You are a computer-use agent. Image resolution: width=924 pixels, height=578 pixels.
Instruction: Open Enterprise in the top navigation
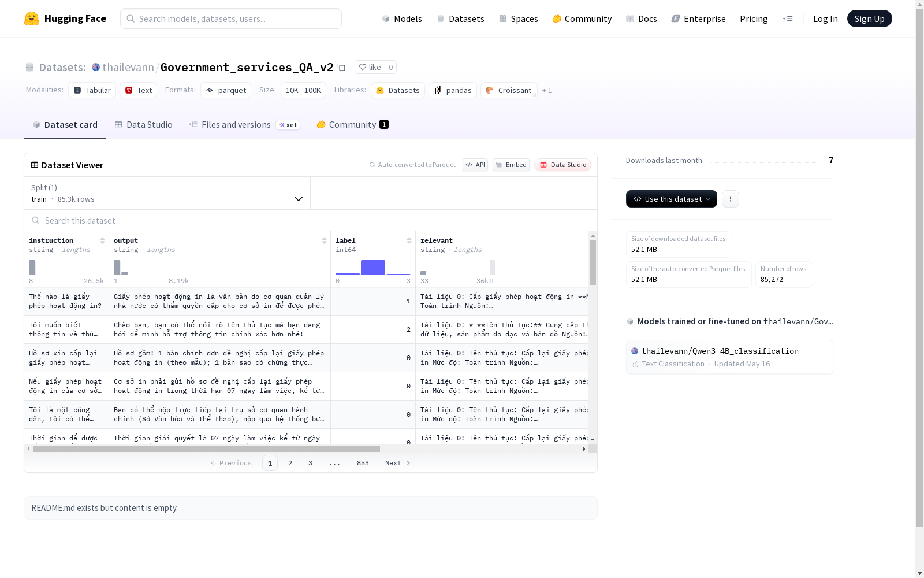(x=699, y=18)
